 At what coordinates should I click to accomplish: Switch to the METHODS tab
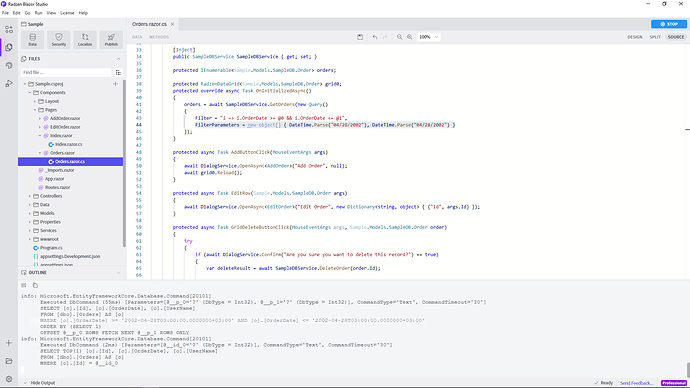tap(159, 37)
